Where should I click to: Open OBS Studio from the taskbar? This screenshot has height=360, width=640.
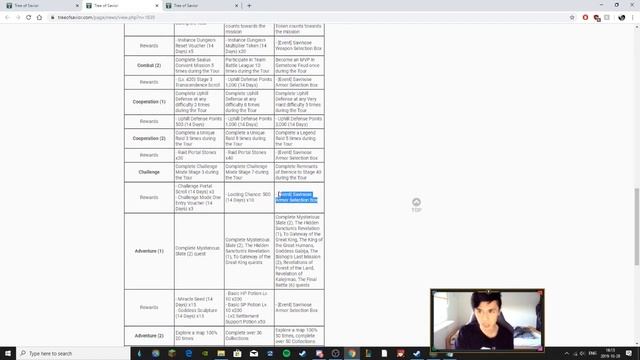click(x=336, y=353)
